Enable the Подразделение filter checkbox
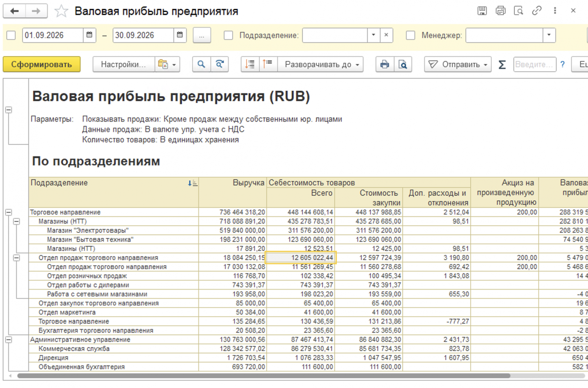The height and width of the screenshot is (388, 588). [228, 35]
